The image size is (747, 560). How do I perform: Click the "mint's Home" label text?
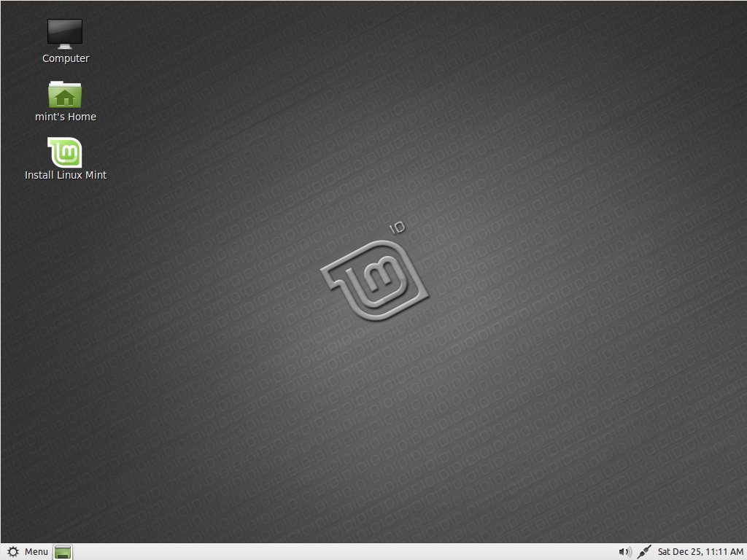[x=66, y=117]
